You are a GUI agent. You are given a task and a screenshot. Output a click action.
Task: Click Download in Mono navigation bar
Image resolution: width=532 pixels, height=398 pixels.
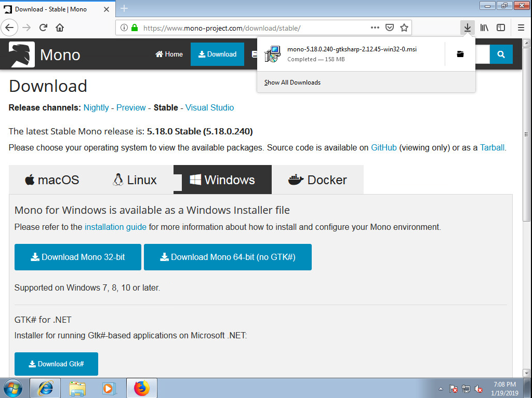coord(218,54)
